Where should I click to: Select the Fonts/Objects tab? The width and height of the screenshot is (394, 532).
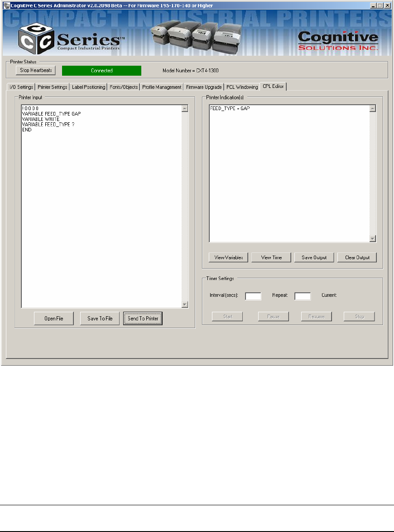click(124, 87)
